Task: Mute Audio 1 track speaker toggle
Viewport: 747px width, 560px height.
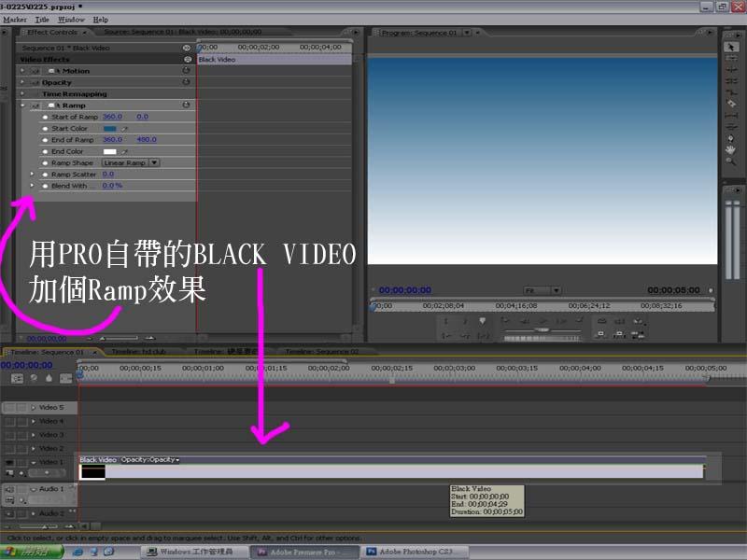Action: (9, 489)
